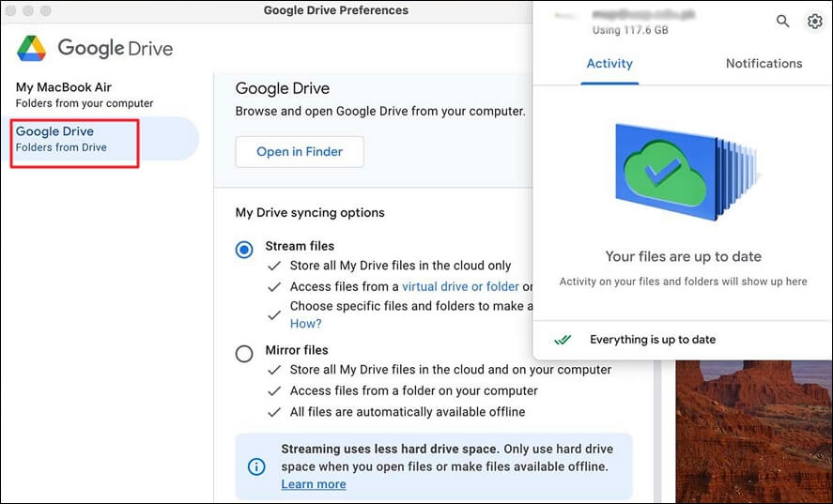Open the settings gear icon
This screenshot has height=504, width=833.
click(x=814, y=21)
